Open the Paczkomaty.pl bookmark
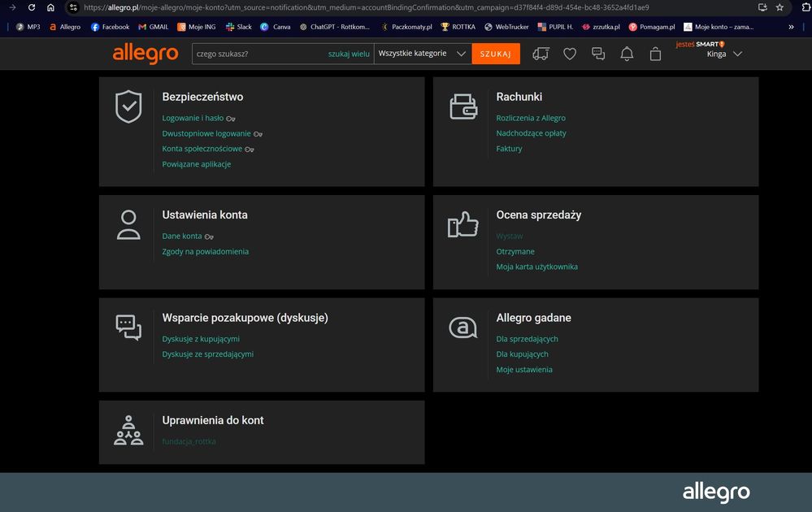This screenshot has height=512, width=812. 406,27
